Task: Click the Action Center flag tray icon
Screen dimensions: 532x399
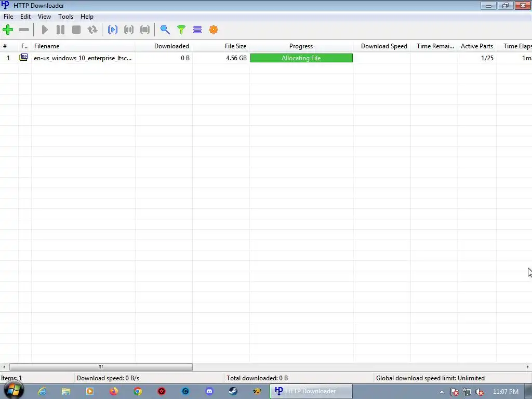Action: (x=455, y=392)
